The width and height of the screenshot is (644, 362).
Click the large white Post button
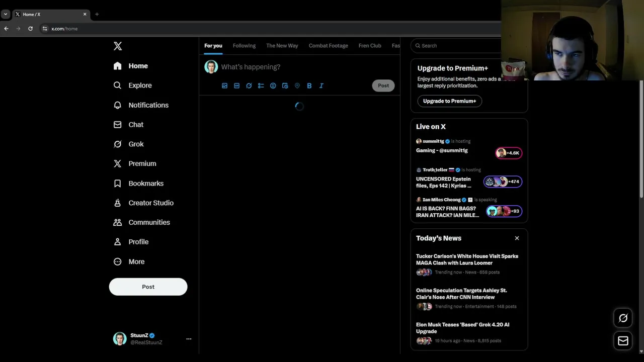coord(148,287)
